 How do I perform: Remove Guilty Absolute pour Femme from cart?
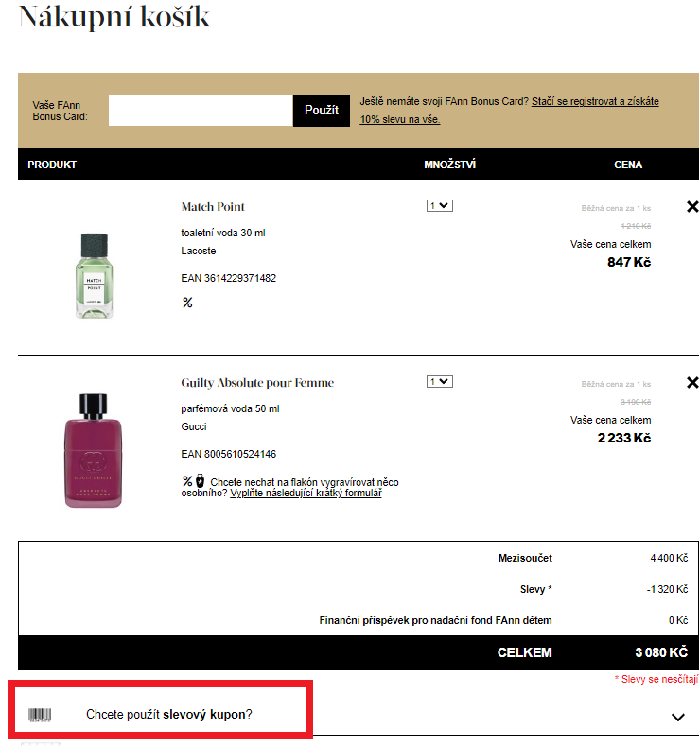click(692, 382)
